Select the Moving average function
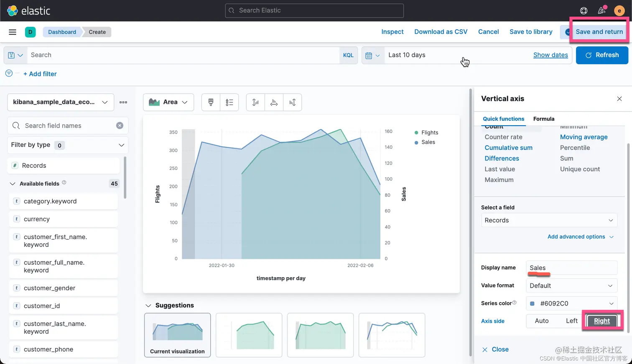Image resolution: width=632 pixels, height=364 pixels. pyautogui.click(x=584, y=137)
